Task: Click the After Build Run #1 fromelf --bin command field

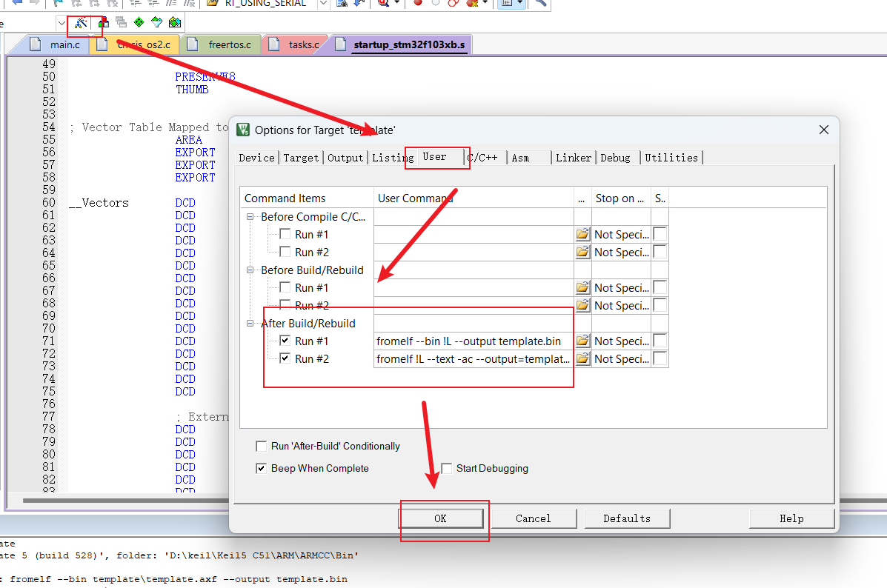Action: pos(474,341)
